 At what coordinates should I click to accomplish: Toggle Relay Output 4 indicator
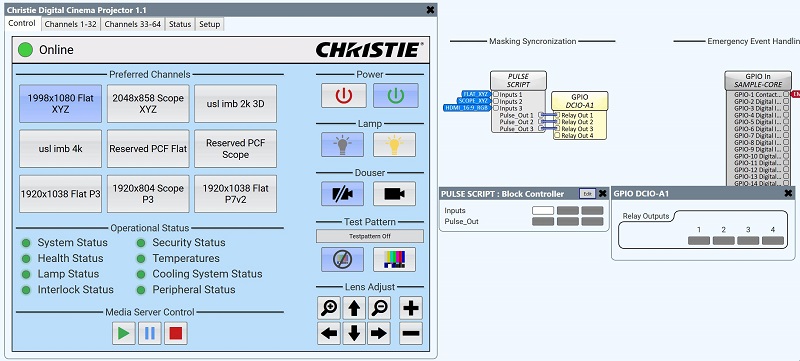click(773, 241)
